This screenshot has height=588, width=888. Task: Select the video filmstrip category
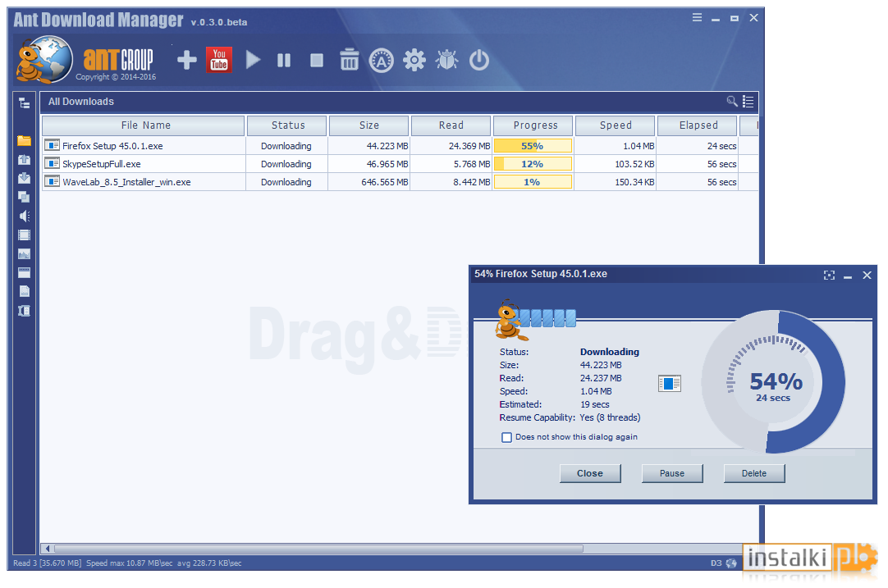(x=24, y=235)
